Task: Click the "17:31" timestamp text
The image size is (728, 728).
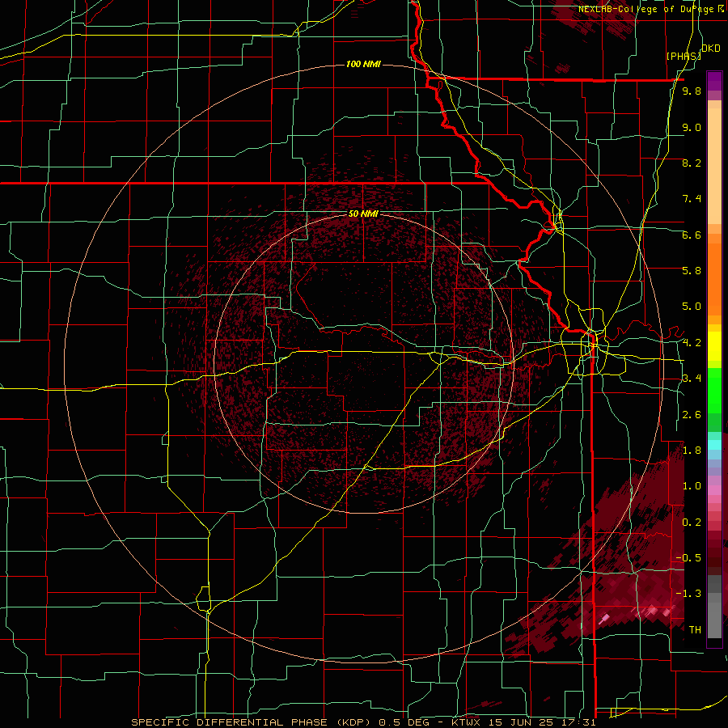Action: [x=577, y=722]
